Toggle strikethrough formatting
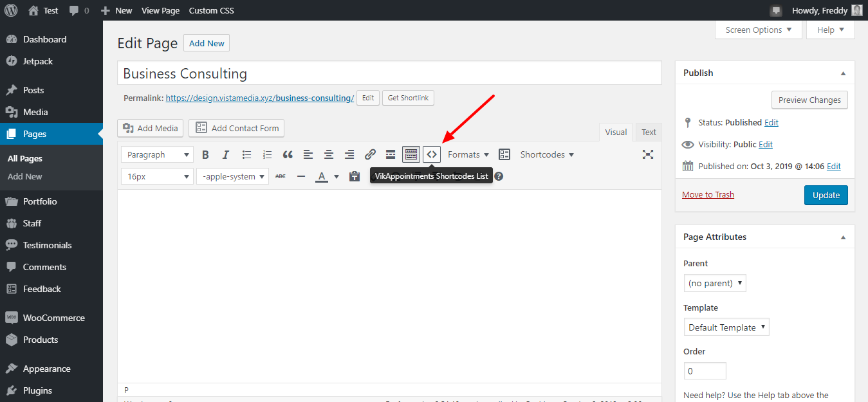 point(280,176)
